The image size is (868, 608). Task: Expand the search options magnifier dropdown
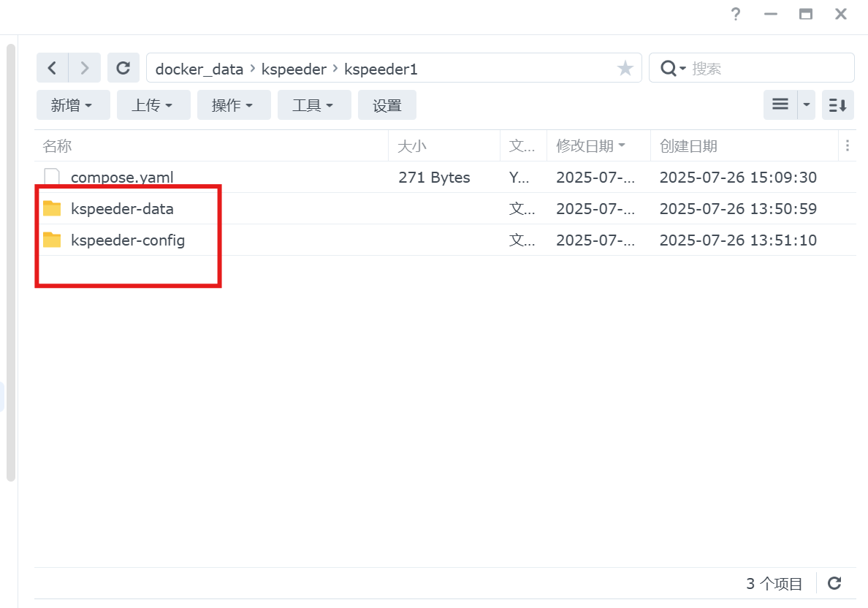coord(673,69)
